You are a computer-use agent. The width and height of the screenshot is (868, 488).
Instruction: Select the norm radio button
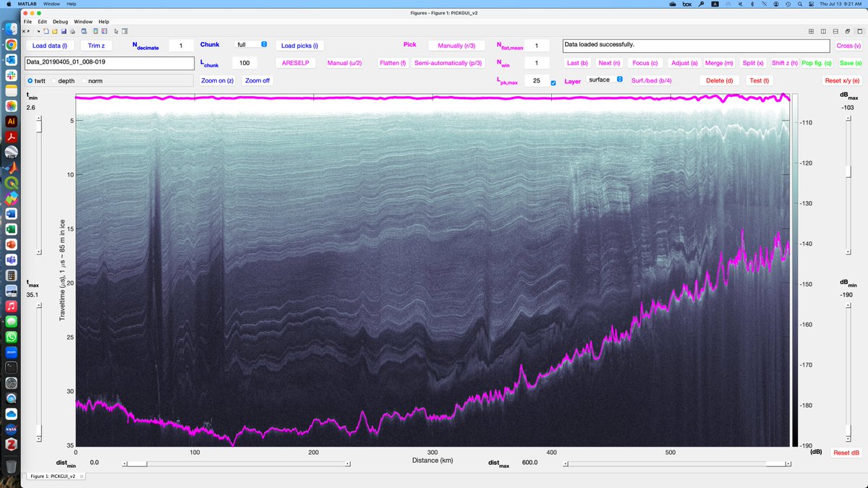tap(84, 80)
